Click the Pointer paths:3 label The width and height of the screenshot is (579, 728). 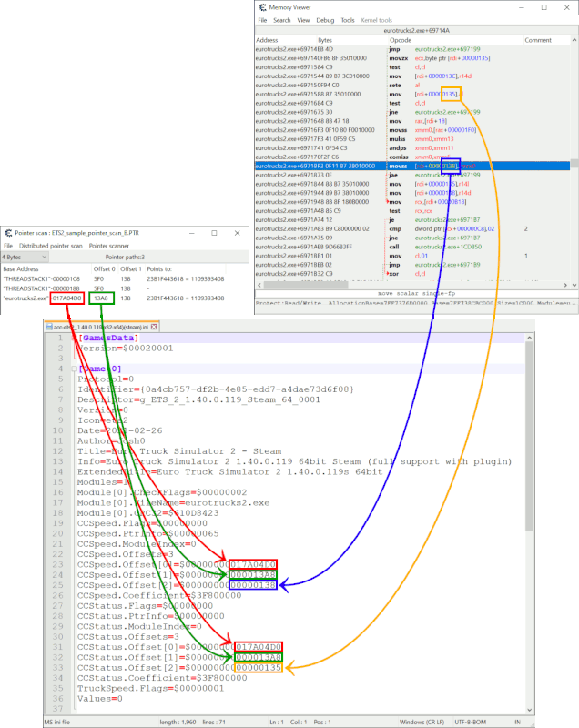click(x=125, y=257)
